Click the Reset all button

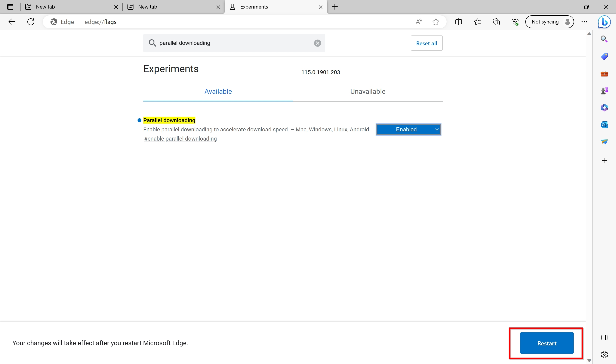[426, 43]
